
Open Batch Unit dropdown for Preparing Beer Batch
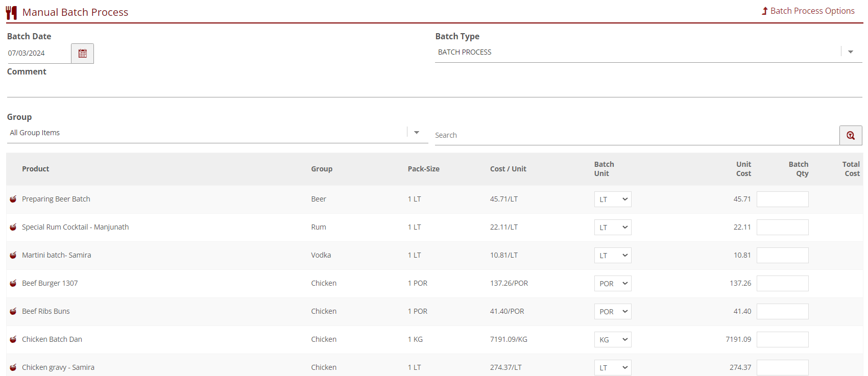click(x=612, y=199)
